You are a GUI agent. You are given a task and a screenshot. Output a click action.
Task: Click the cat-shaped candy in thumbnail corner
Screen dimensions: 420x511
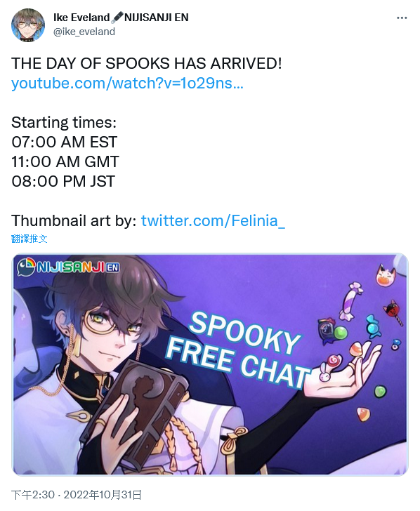[x=386, y=276]
